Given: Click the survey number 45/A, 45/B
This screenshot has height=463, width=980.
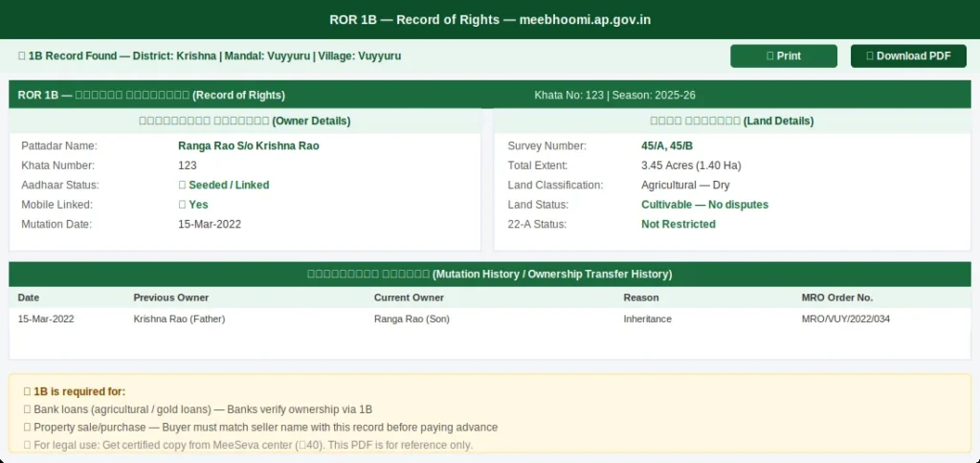Looking at the screenshot, I should tap(666, 146).
